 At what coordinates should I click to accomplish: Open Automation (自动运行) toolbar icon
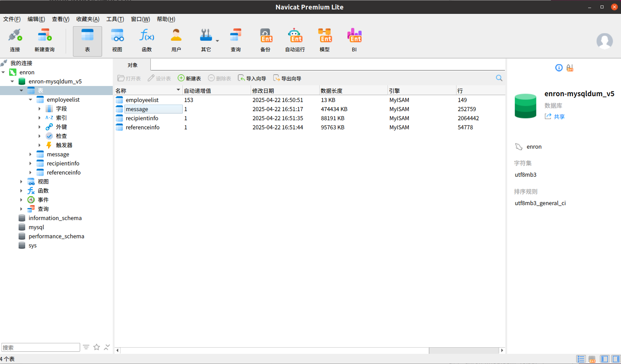coord(295,40)
